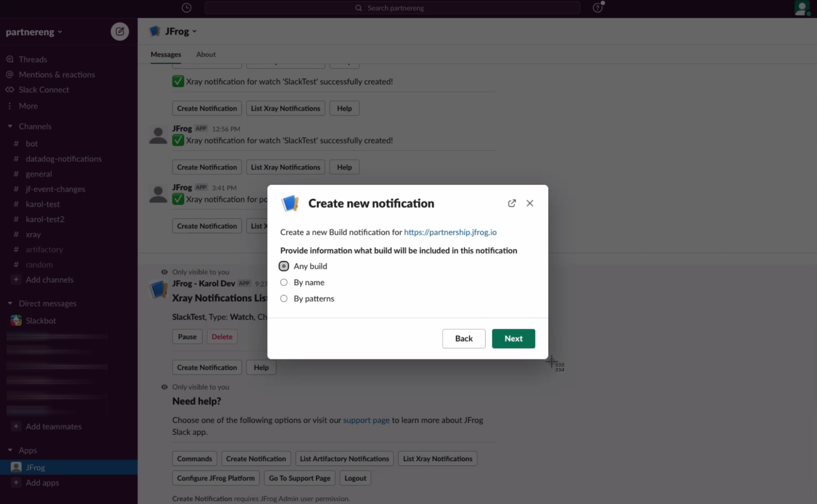Screen dimensions: 817x504
Task: Click the help question mark icon
Action: point(598,8)
